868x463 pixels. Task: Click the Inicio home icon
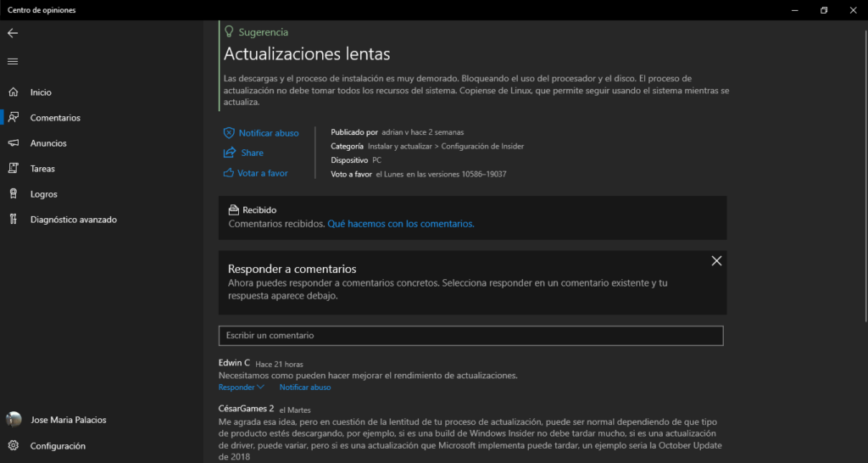13,92
